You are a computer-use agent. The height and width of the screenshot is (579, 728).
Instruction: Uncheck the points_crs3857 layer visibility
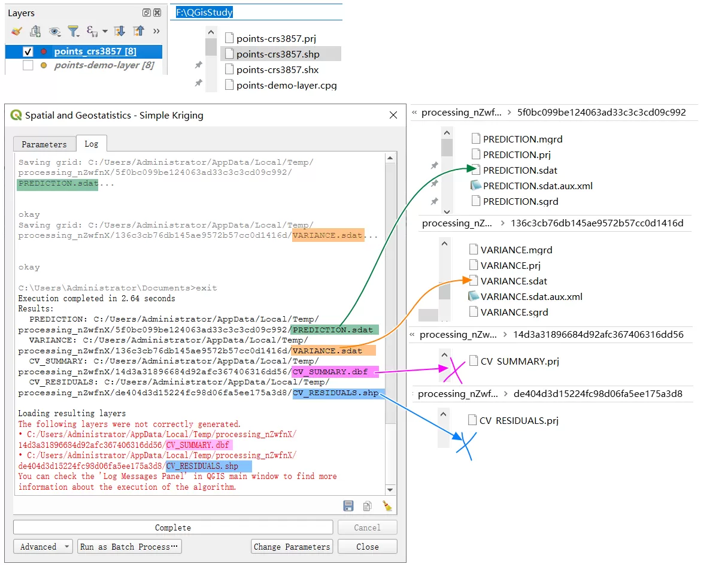[28, 51]
